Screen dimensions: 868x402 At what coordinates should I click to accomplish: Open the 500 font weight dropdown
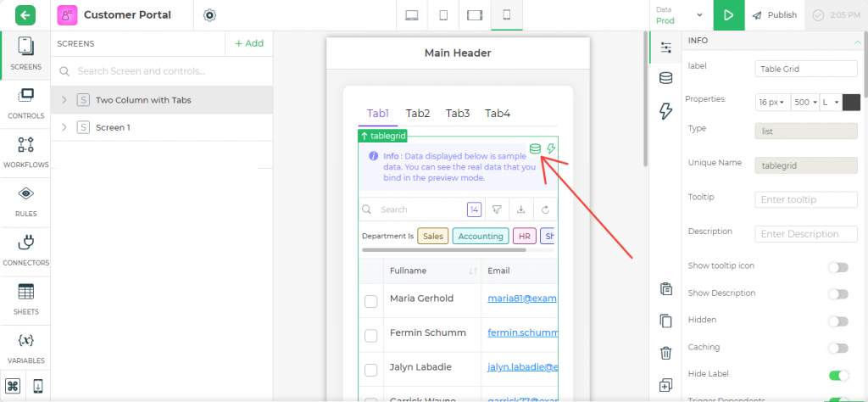click(x=805, y=103)
